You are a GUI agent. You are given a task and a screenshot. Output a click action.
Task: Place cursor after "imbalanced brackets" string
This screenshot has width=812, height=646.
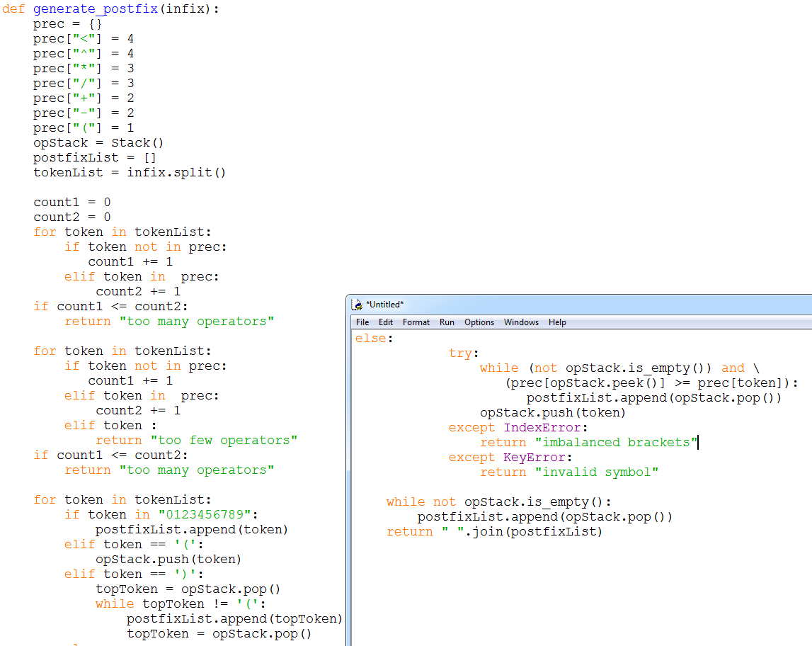(697, 442)
